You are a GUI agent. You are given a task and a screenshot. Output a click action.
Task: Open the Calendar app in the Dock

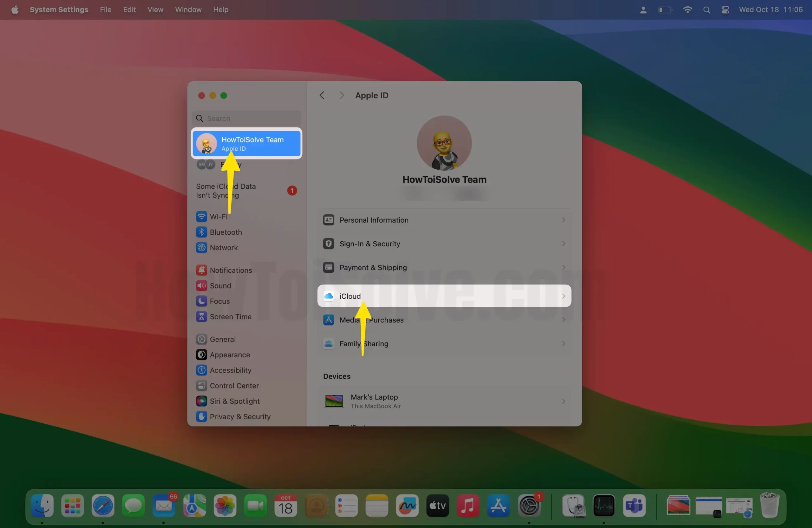[285, 505]
